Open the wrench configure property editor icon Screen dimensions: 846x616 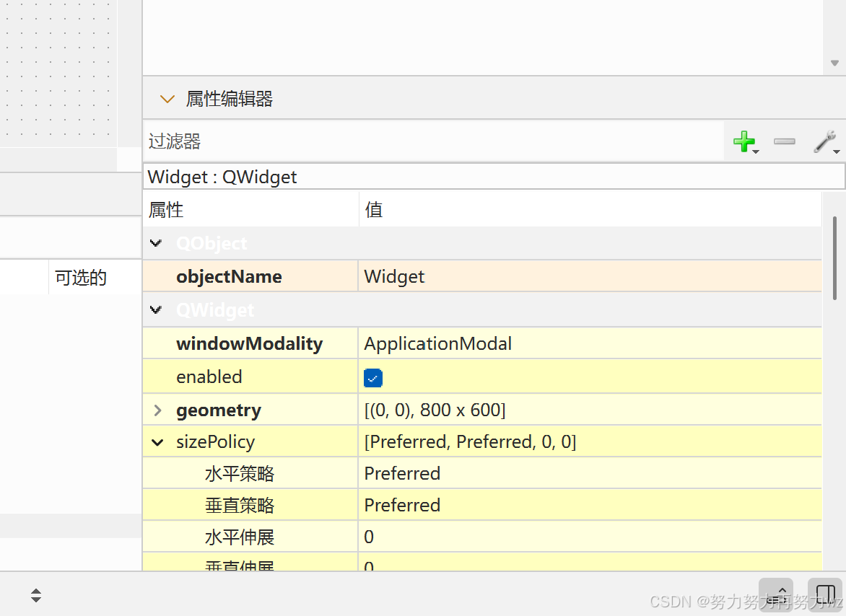click(826, 142)
